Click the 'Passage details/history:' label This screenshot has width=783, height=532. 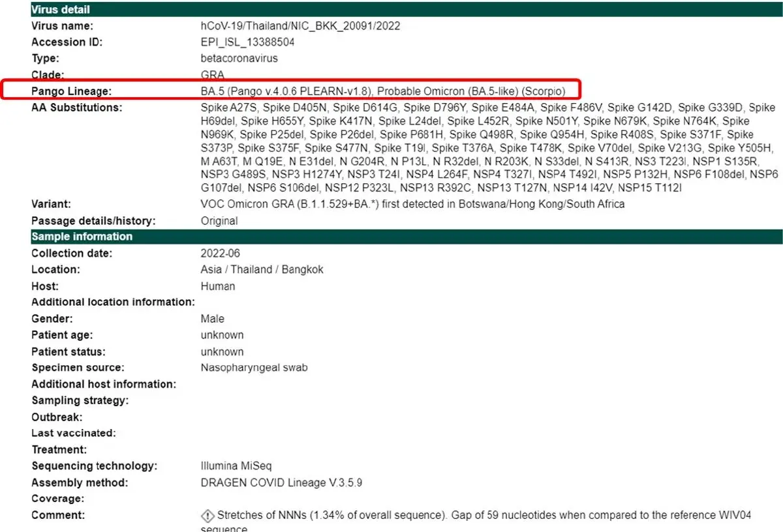(93, 220)
